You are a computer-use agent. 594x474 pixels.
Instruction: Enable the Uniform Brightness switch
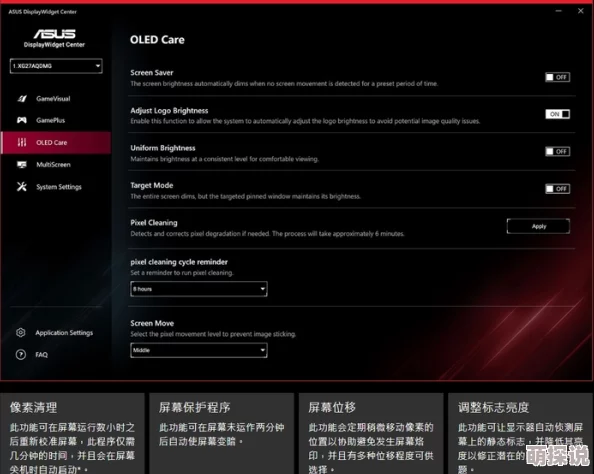click(557, 152)
